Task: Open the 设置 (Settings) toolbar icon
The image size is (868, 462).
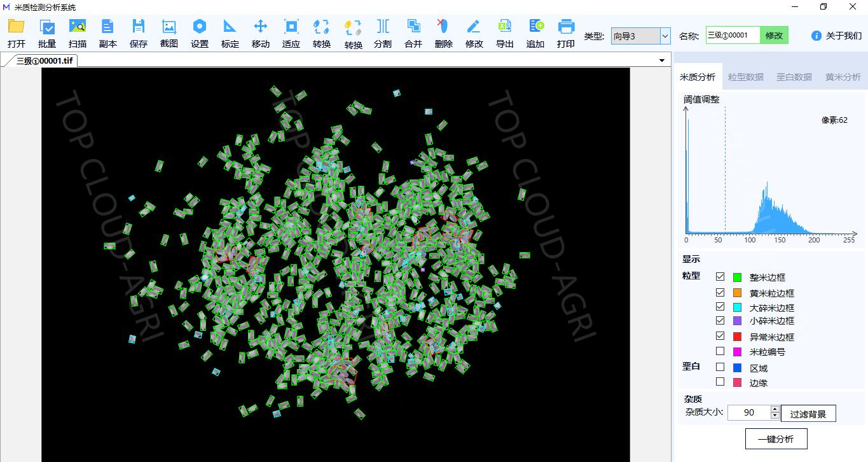Action: (200, 27)
